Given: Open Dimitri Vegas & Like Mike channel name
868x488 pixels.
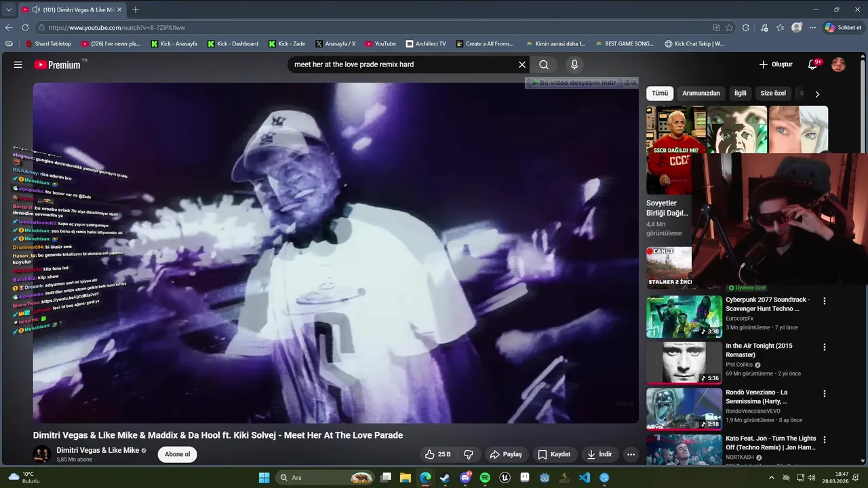Looking at the screenshot, I should coord(98,450).
